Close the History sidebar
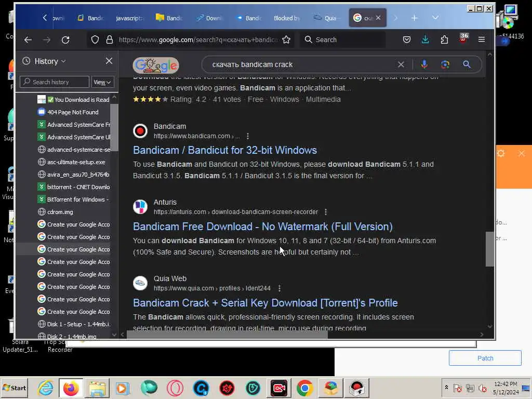This screenshot has height=399, width=532. pos(109,61)
